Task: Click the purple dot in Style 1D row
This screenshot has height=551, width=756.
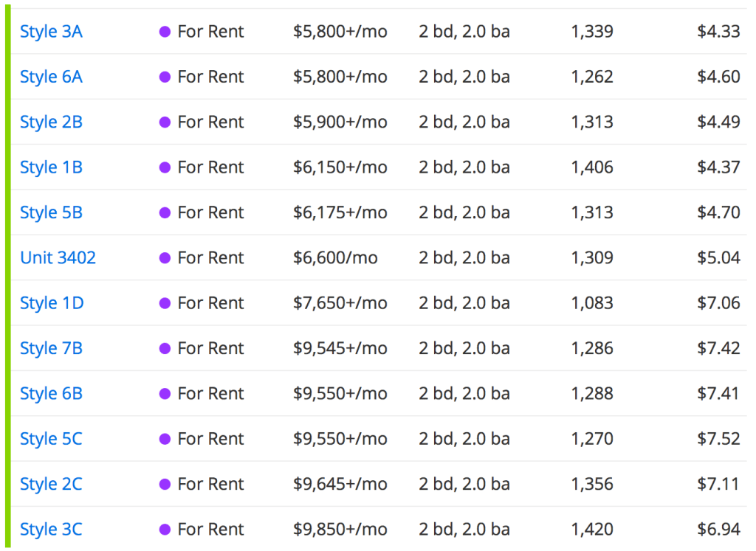Action: click(x=165, y=303)
